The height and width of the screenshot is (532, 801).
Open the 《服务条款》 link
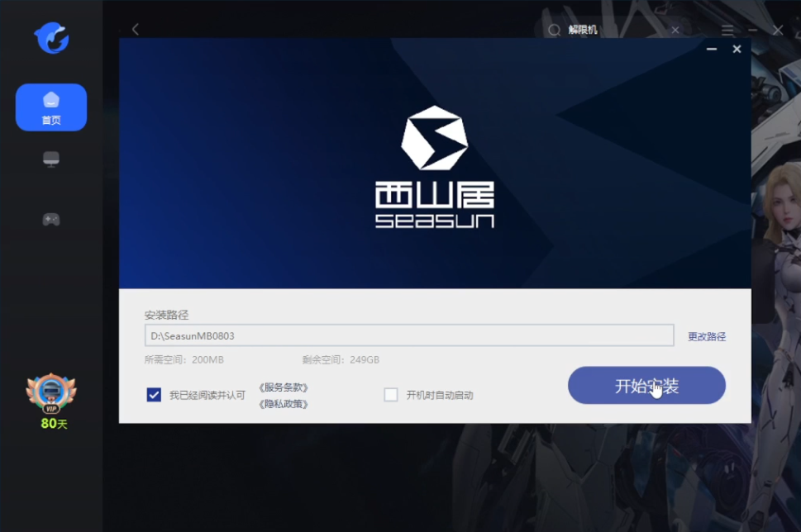click(x=284, y=387)
